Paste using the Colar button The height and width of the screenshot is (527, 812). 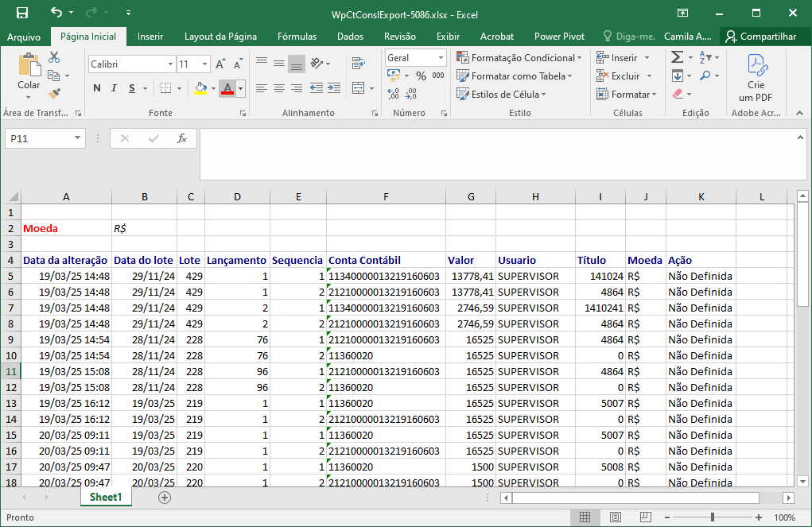tap(29, 76)
